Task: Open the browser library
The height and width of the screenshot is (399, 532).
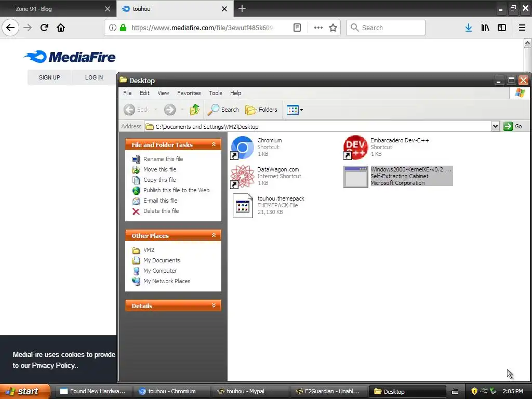Action: pos(485,28)
